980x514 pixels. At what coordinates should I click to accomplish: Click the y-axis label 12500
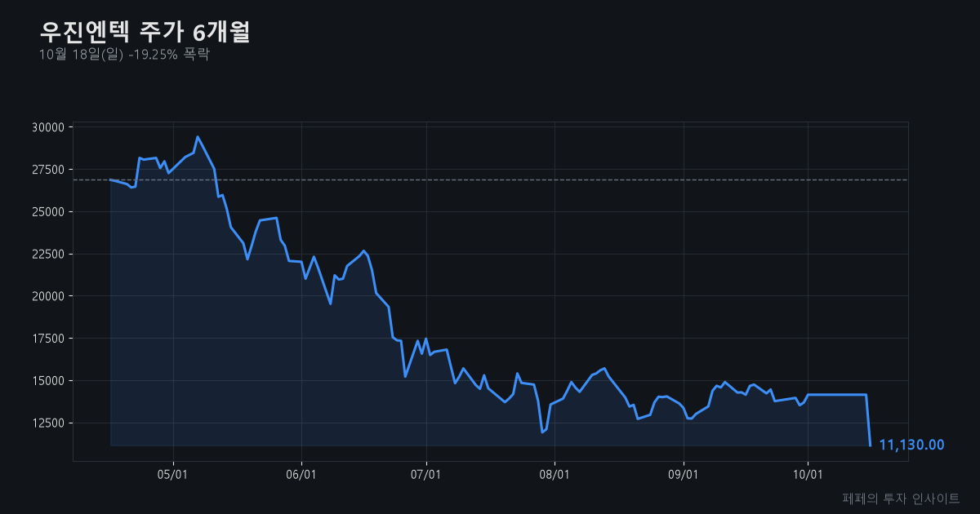[x=48, y=423]
